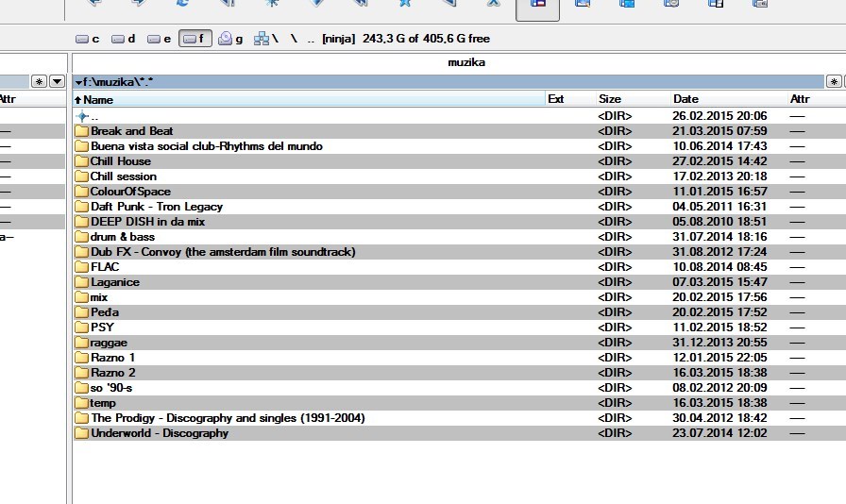Switch to drive c in drive bar
The image size is (846, 504).
pyautogui.click(x=87, y=39)
